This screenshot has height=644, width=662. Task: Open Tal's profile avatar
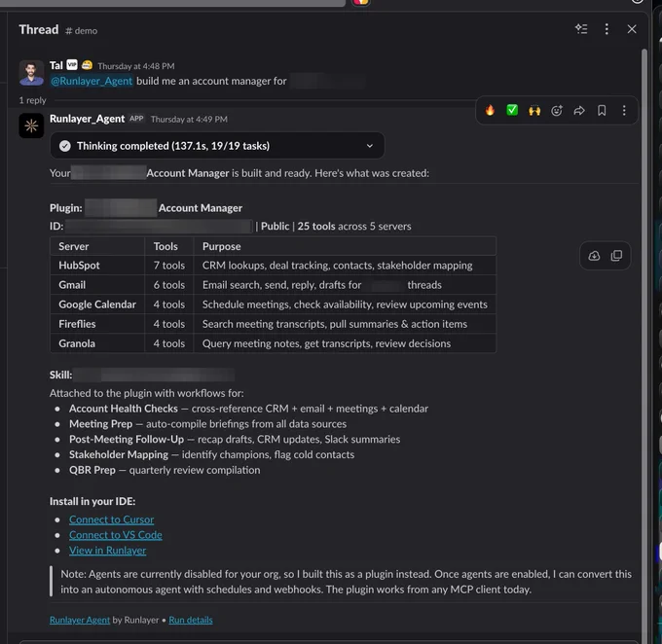coord(31,73)
